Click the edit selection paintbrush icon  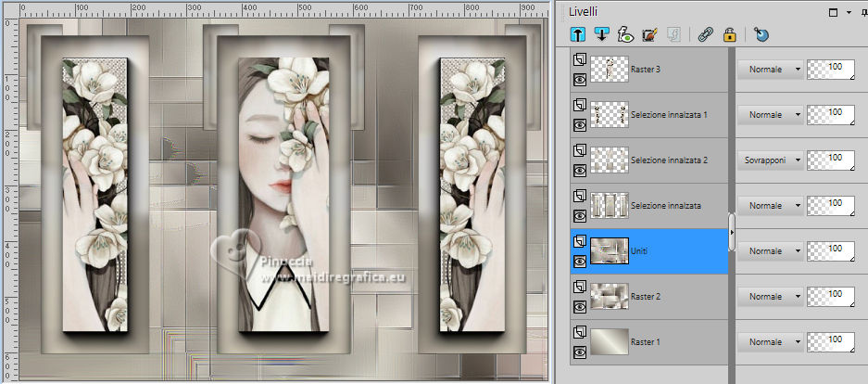pyautogui.click(x=649, y=35)
